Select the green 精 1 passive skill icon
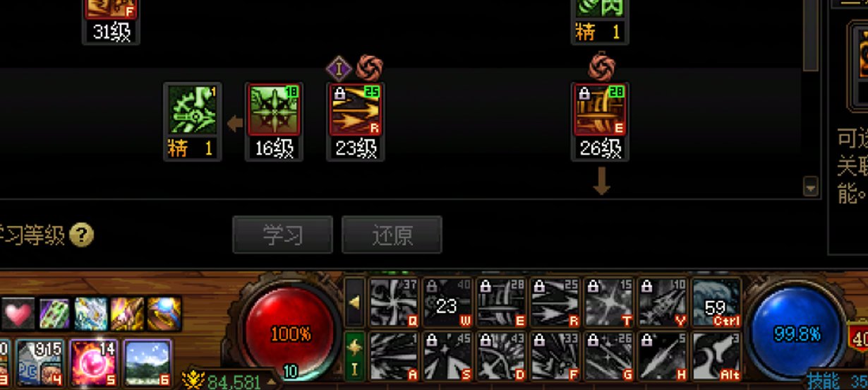This screenshot has height=390, width=868. tap(192, 110)
